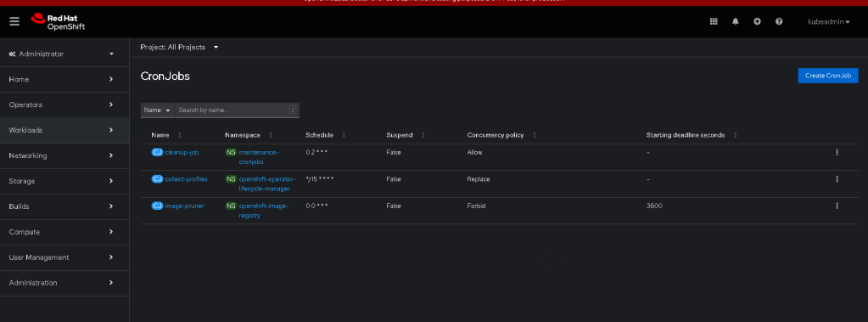Click the Allow concurrency policy cell
Screen dimensions: 868x322
(474, 152)
